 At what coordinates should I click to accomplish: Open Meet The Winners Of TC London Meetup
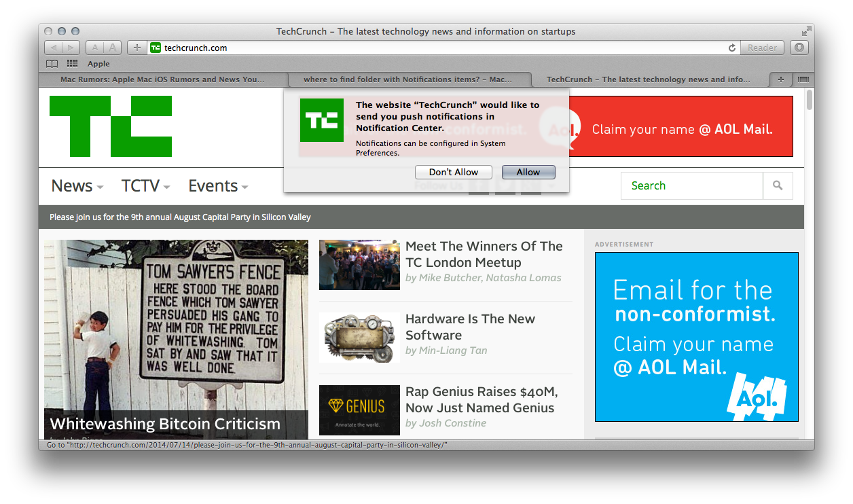coord(484,254)
